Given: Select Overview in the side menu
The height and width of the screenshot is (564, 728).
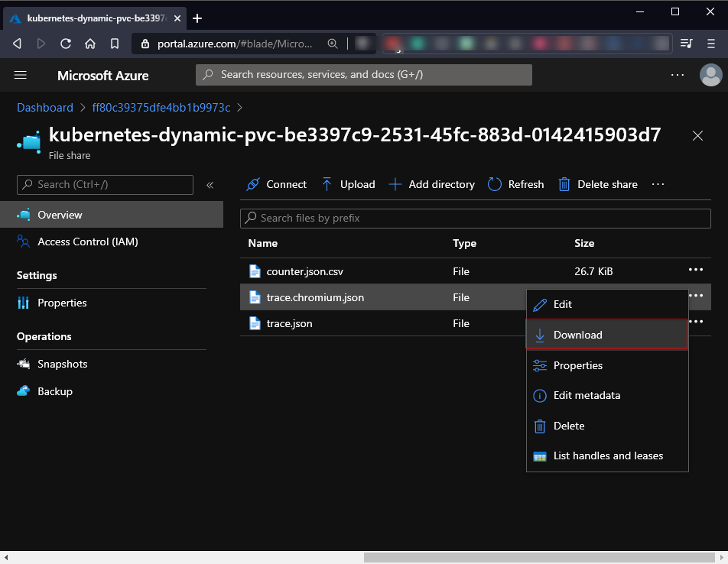Looking at the screenshot, I should point(112,215).
